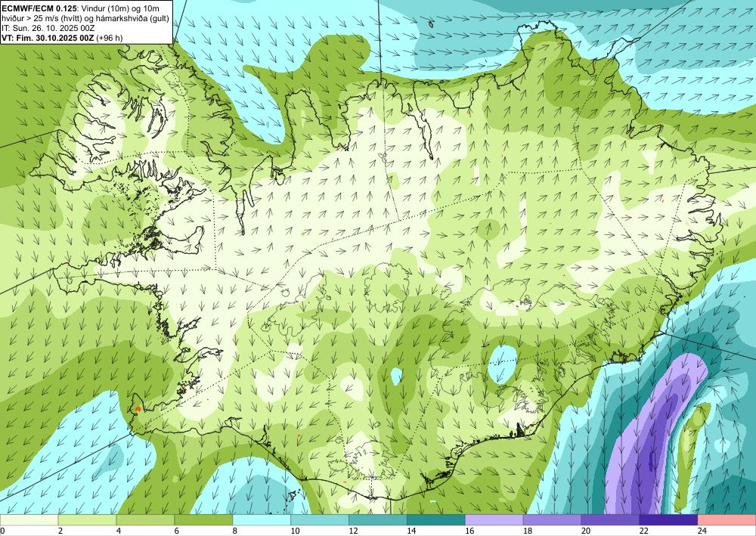This screenshot has height=536, width=756.
Task: Click the legend label "0"
Action: [2, 531]
